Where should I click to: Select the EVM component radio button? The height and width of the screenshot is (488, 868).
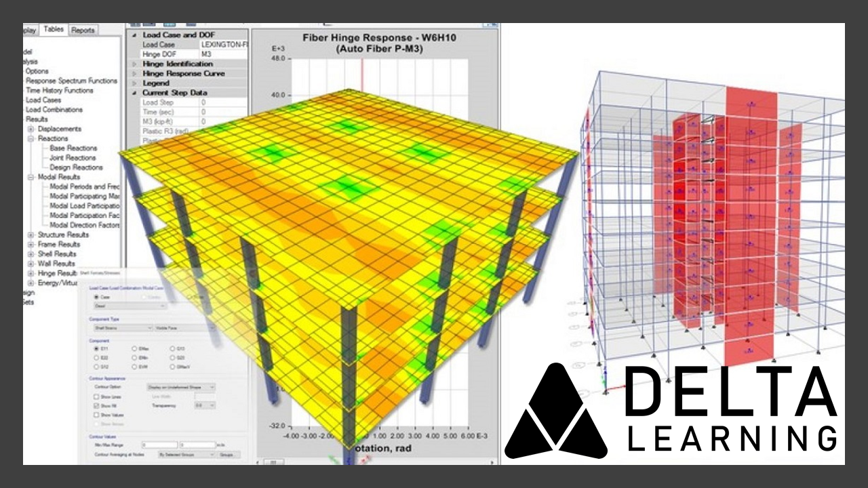[135, 367]
